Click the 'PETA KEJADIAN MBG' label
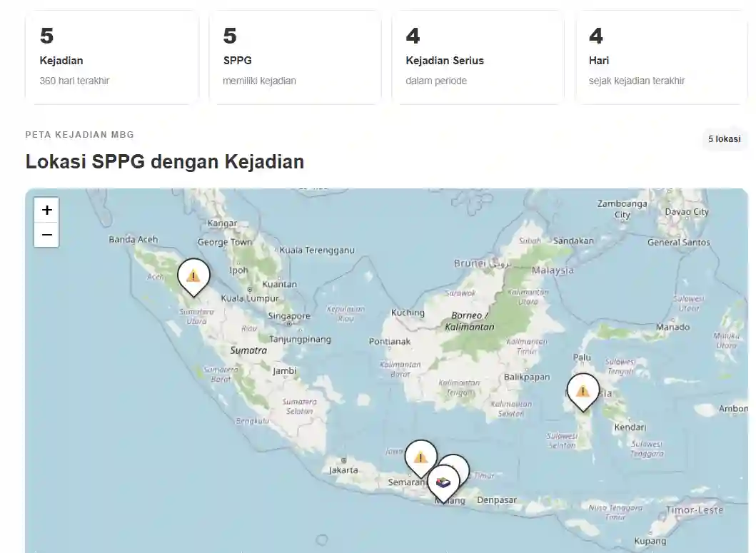This screenshot has width=756, height=553. coord(79,135)
